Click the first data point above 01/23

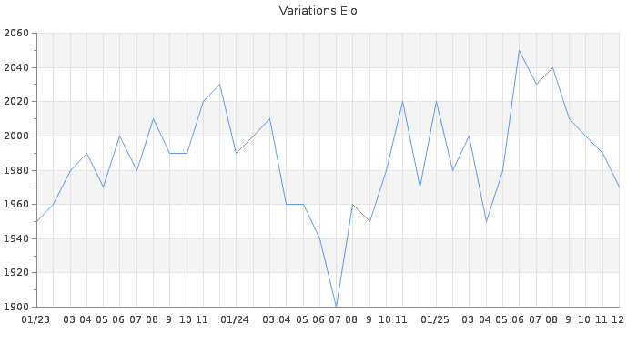[36, 221]
